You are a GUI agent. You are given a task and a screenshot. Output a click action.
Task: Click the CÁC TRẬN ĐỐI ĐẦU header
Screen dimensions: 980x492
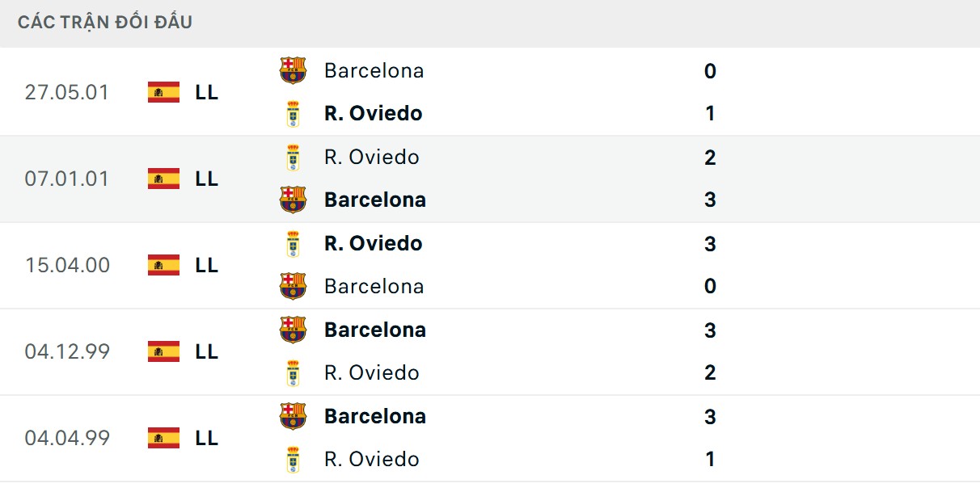click(106, 22)
